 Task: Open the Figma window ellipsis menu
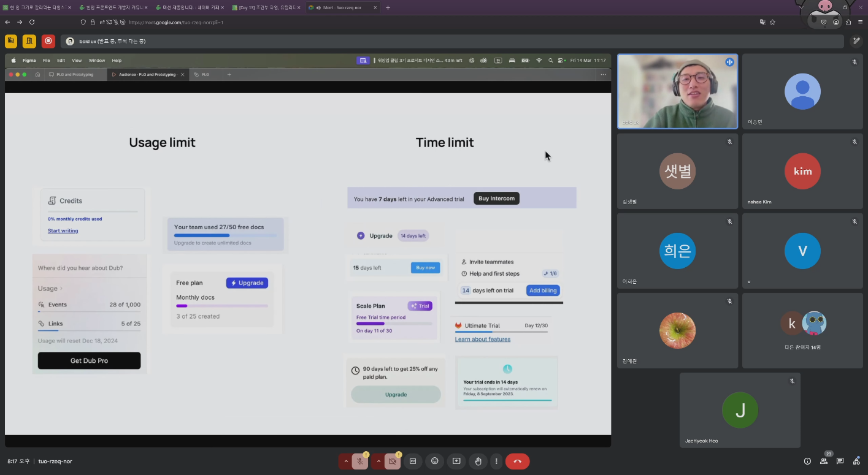(x=603, y=74)
